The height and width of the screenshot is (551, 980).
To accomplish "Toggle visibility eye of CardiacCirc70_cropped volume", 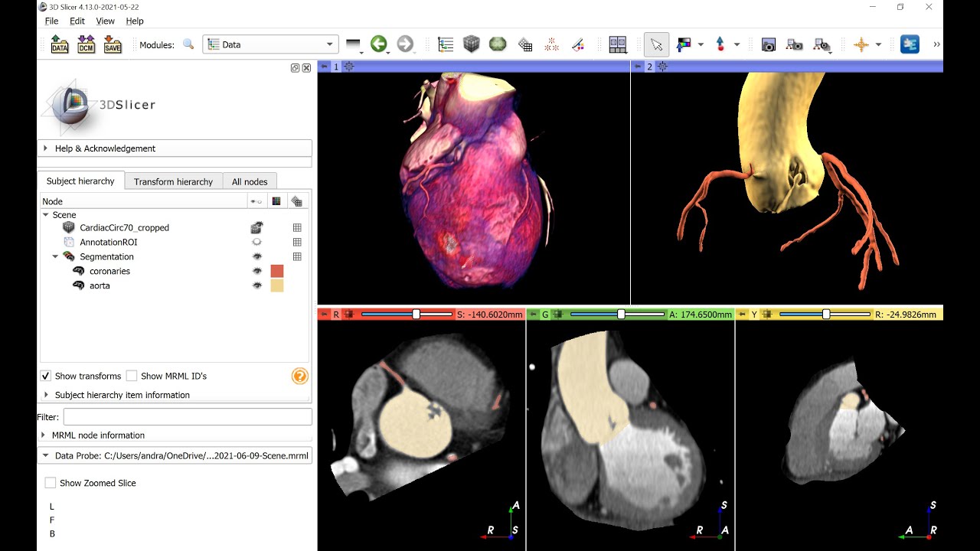I will [257, 227].
